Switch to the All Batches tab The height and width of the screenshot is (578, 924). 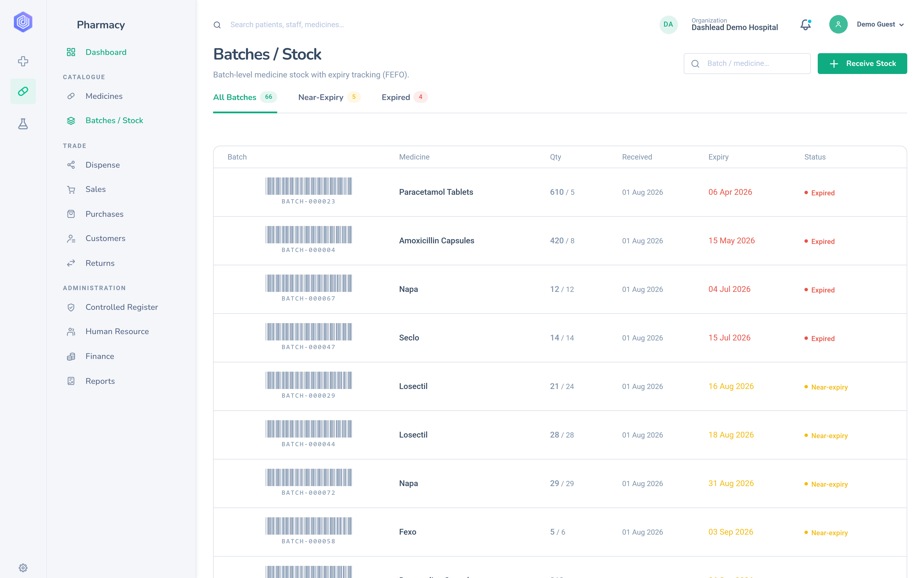click(245, 97)
